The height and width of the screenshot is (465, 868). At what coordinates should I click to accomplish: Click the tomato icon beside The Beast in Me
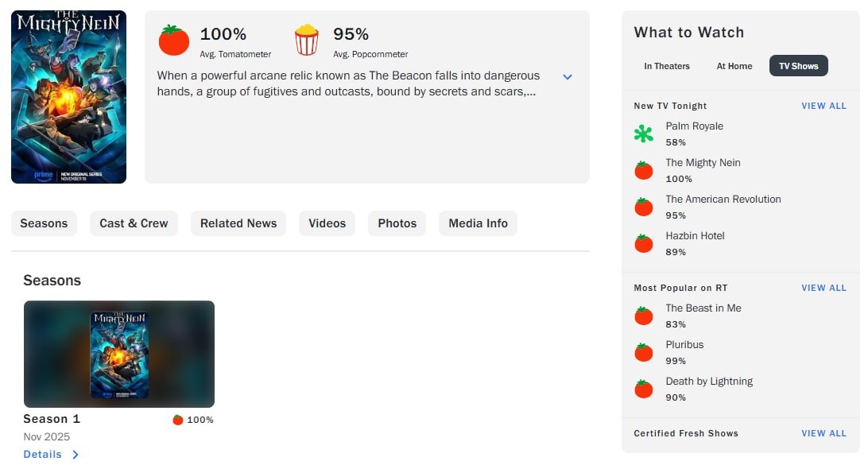click(x=643, y=316)
